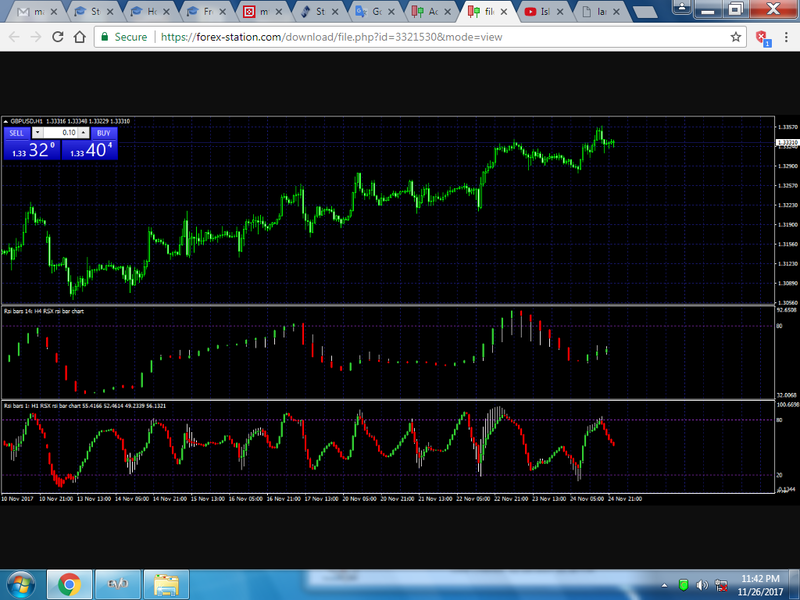Close the active 'file' tab
This screenshot has height=600, width=800.
504,12
